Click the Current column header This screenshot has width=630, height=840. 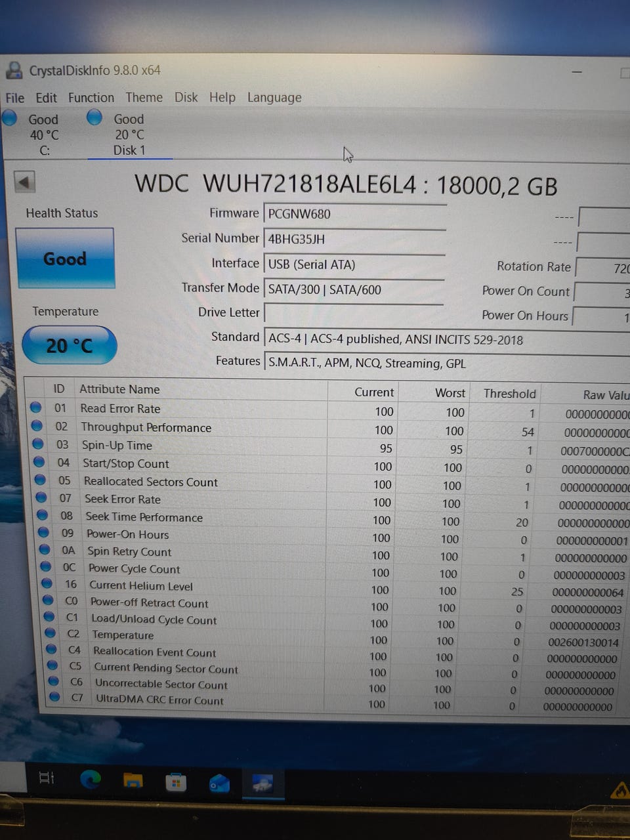(374, 392)
